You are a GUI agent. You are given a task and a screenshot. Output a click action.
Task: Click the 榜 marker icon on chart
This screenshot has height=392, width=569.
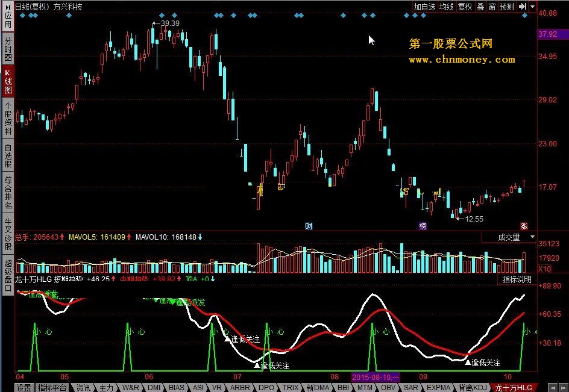(423, 226)
